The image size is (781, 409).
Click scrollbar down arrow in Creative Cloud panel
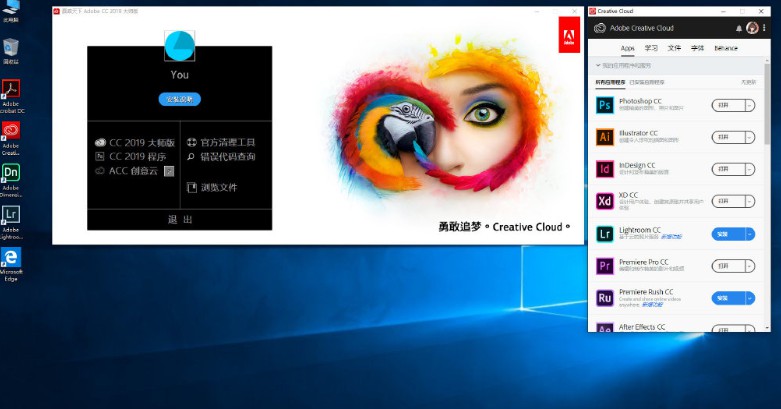tap(768, 328)
